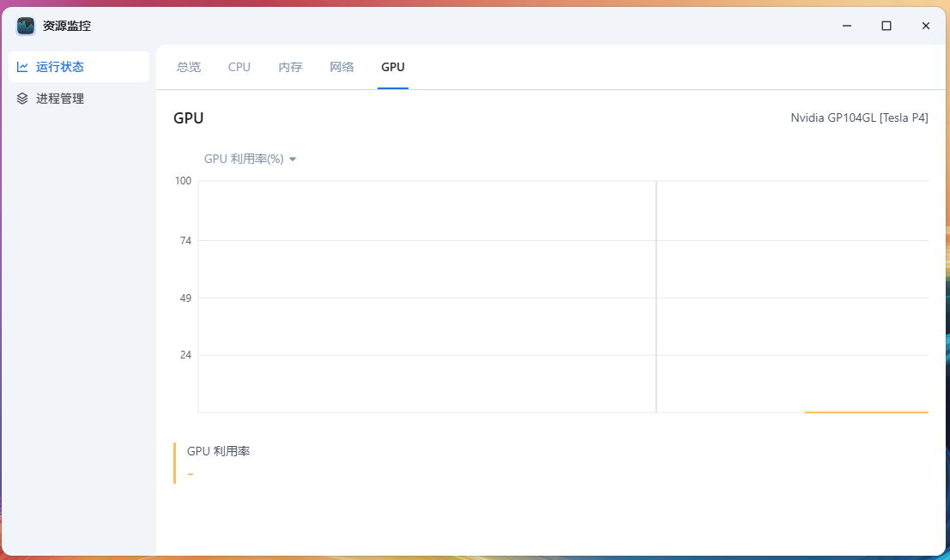The image size is (950, 560).
Task: Select 运行状态 text in the sidebar
Action: [60, 67]
